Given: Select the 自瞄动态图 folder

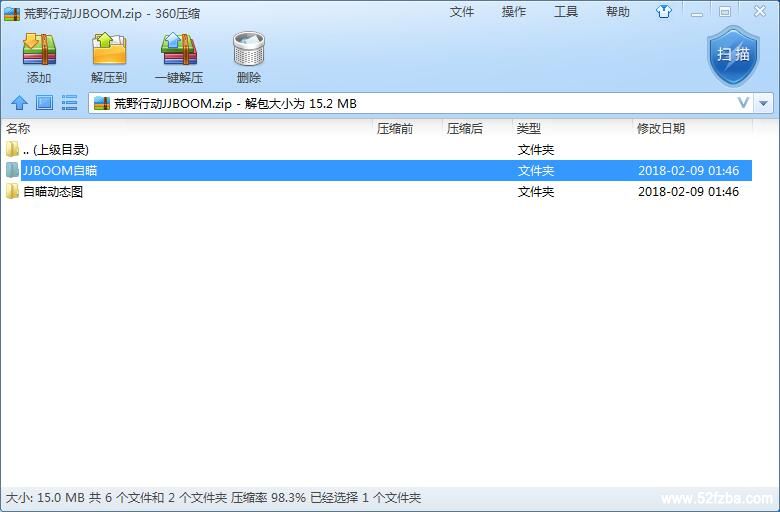Looking at the screenshot, I should pyautogui.click(x=53, y=192).
